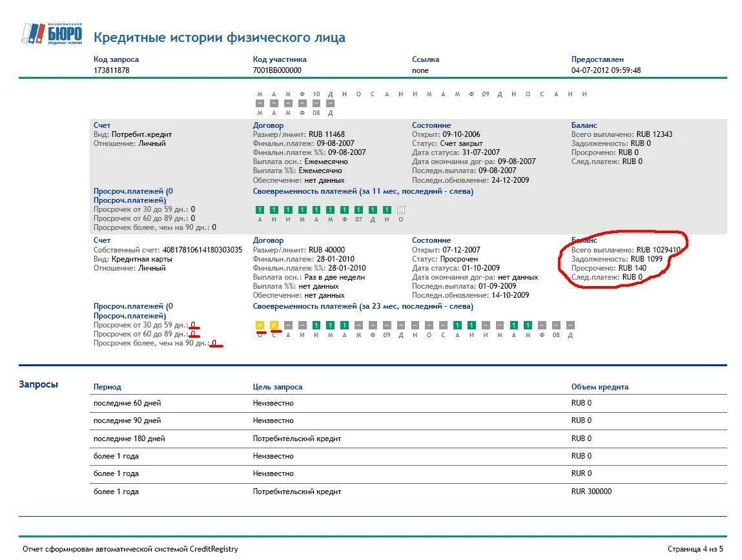The image size is (742, 560).
Task: Select participant code 7001BB000000
Action: coord(277,70)
